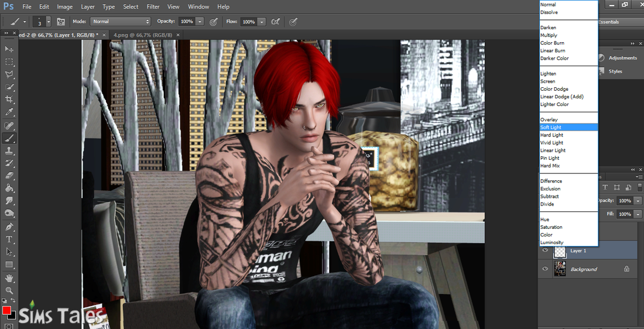Open the Mode dropdown showing Normal

(121, 21)
